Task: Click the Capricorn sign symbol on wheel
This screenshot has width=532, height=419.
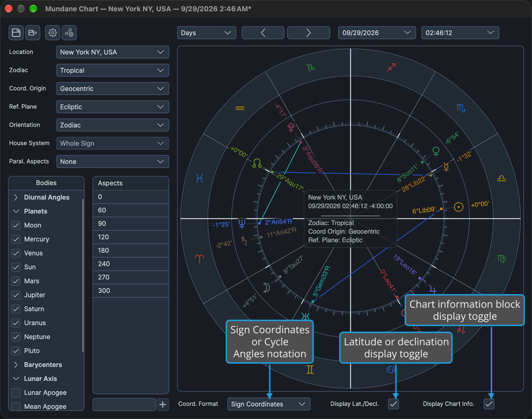Action: (310, 68)
